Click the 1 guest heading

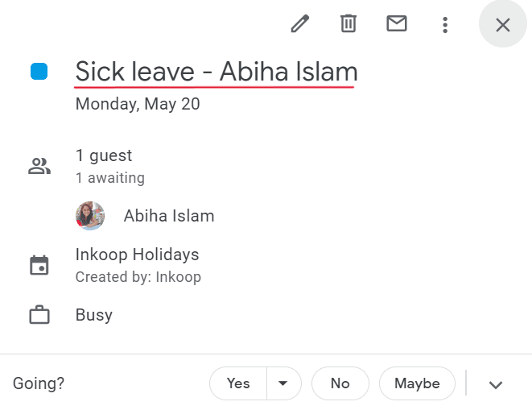tap(104, 156)
